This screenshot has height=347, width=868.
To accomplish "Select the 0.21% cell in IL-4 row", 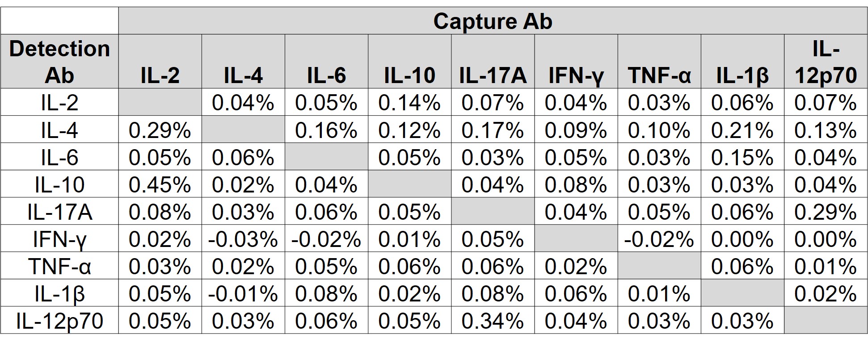I will (742, 130).
